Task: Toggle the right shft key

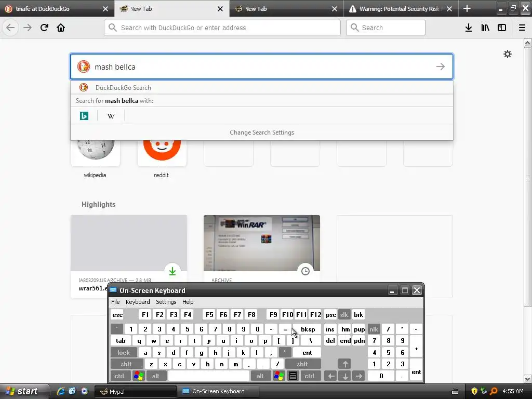Action: coord(302,364)
